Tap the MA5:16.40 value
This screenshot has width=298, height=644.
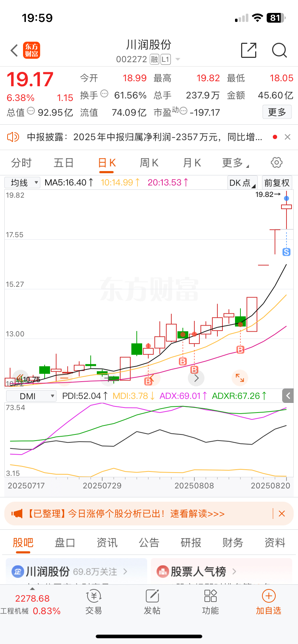69,183
